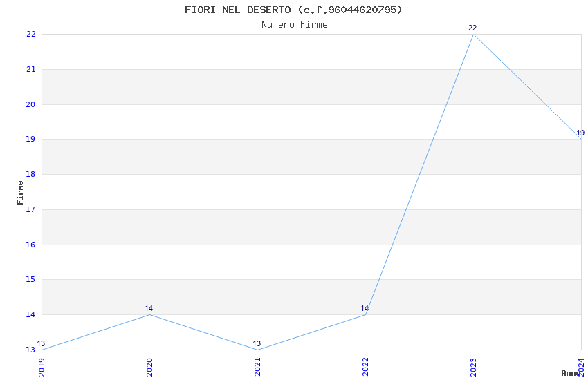Image resolution: width=588 pixels, height=380 pixels.
Task: Click the 20 y-axis tick label
Action: click(30, 104)
